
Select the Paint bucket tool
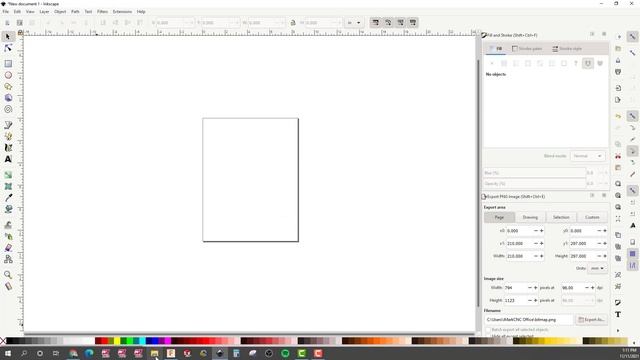click(x=8, y=209)
